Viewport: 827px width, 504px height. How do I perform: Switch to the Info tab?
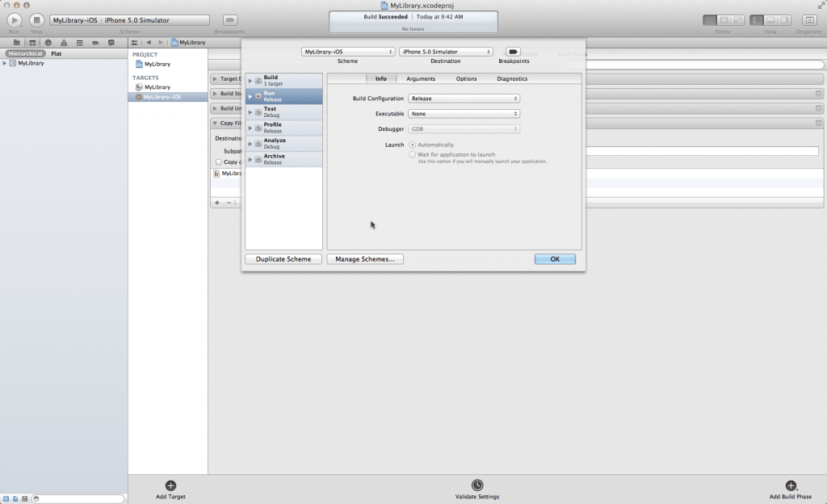click(381, 78)
